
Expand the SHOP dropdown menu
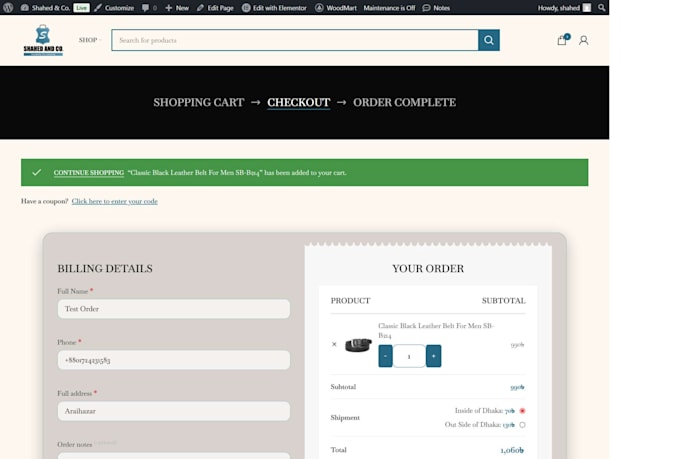[x=90, y=40]
